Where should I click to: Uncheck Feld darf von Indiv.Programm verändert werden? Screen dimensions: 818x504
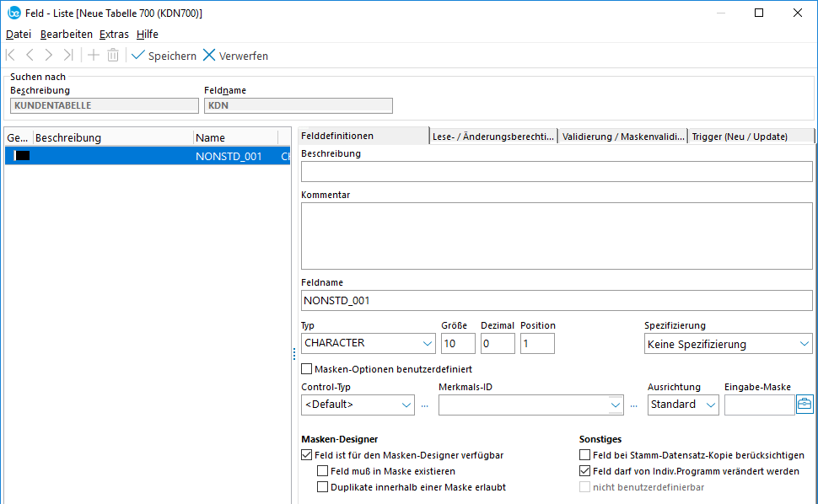click(x=585, y=471)
